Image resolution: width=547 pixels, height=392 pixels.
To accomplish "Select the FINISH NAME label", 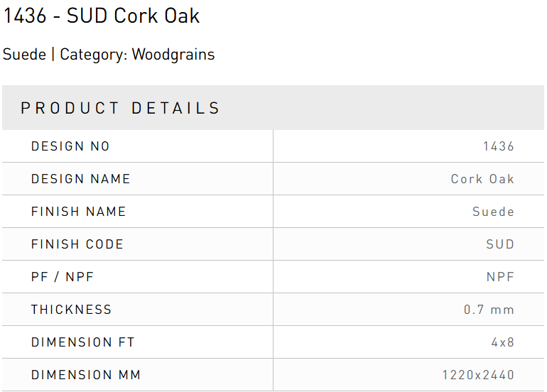I will [78, 212].
